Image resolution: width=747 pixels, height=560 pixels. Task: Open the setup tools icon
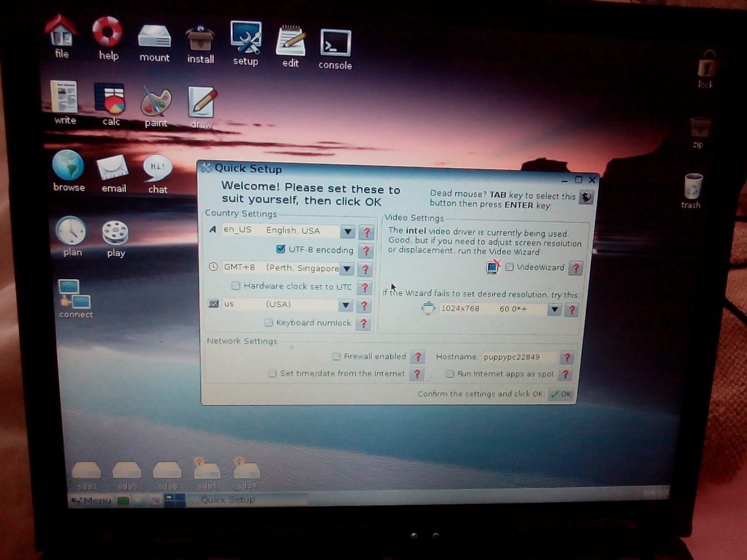point(246,43)
